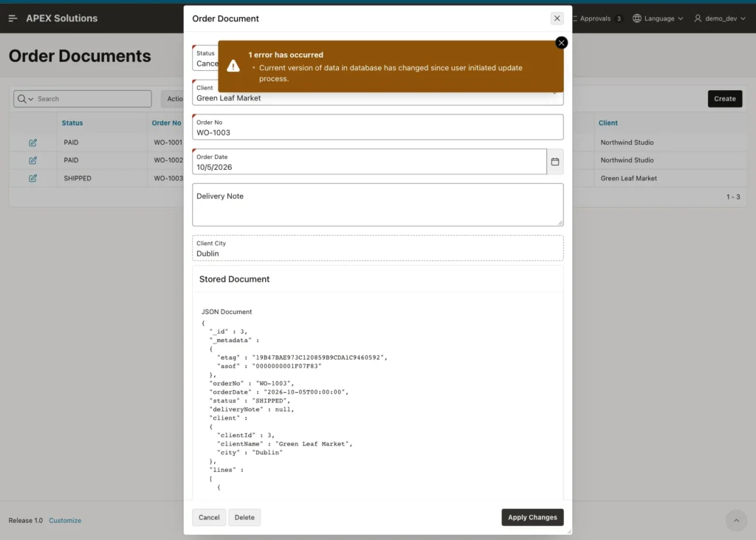The height and width of the screenshot is (540, 756).
Task: Sort by the Order No column header
Action: click(166, 123)
